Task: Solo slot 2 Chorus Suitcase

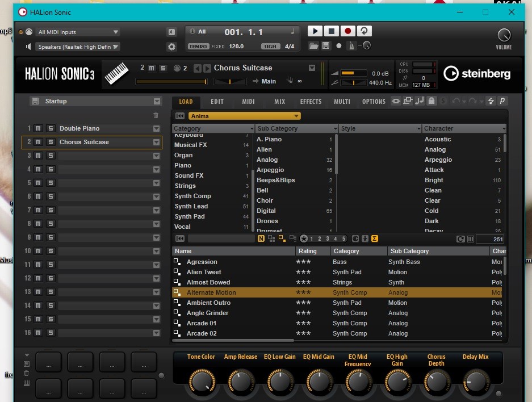Action: coord(51,142)
